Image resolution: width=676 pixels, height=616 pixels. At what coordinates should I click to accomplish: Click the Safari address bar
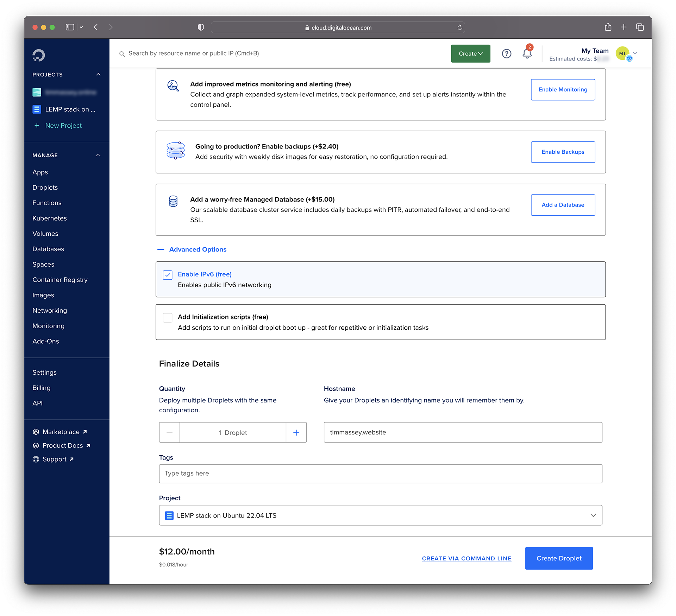click(338, 27)
